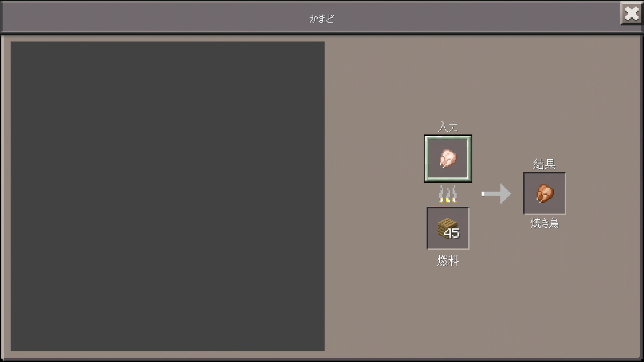Click the cooking progress arrow
Viewport: 644px width, 362px height.
click(x=496, y=194)
